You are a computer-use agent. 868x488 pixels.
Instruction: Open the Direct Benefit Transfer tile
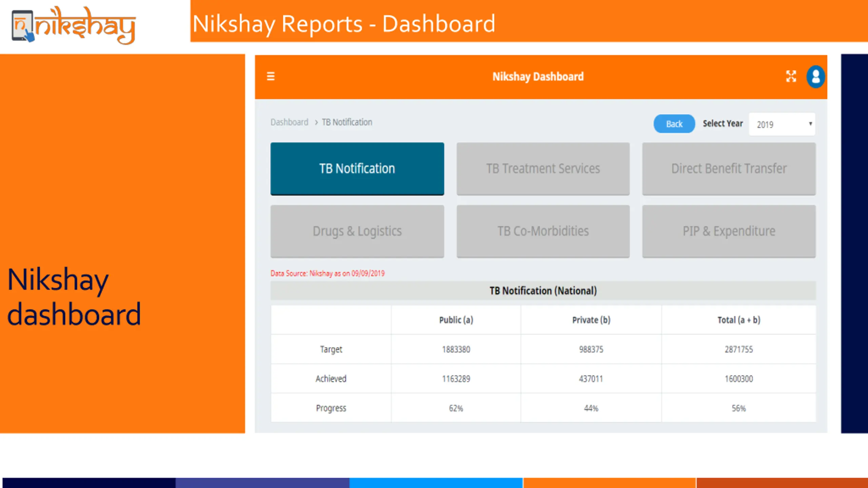pyautogui.click(x=729, y=168)
